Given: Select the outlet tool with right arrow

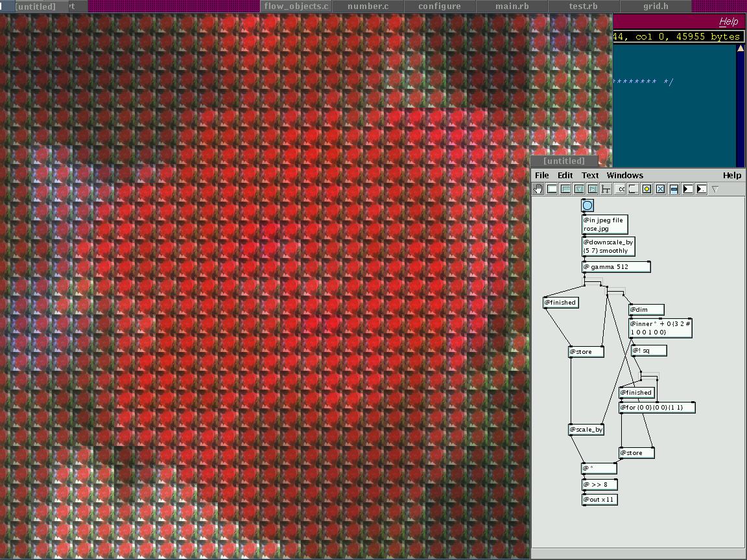Looking at the screenshot, I should click(593, 189).
